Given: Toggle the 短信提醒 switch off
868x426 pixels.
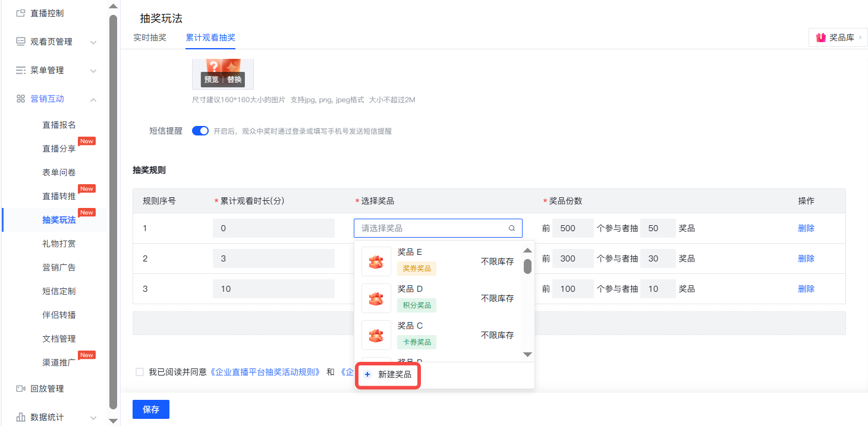Looking at the screenshot, I should tap(200, 131).
